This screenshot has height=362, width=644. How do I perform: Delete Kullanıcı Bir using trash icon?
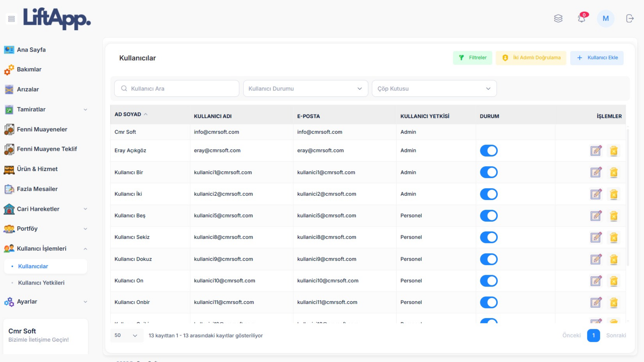(x=613, y=173)
